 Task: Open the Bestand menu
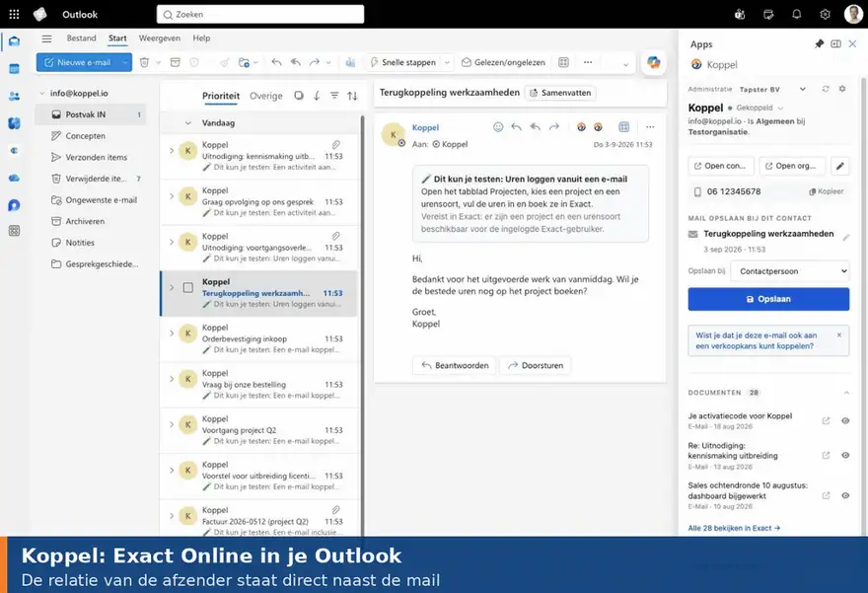pyautogui.click(x=81, y=38)
